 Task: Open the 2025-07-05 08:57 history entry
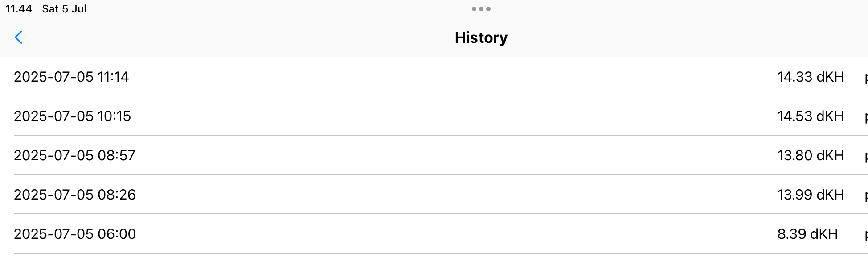(74, 155)
